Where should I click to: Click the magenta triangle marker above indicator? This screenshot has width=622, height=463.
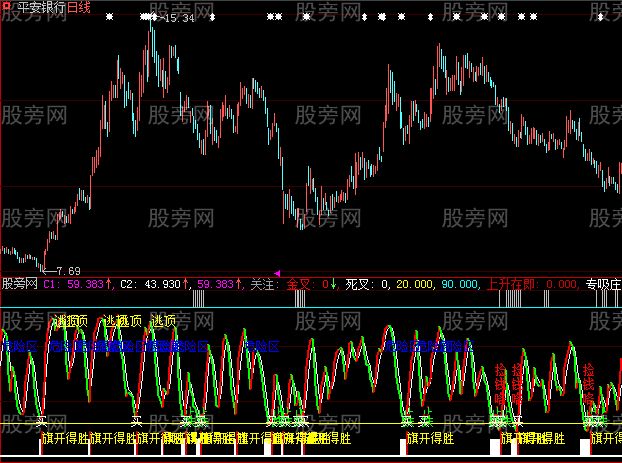[x=277, y=273]
